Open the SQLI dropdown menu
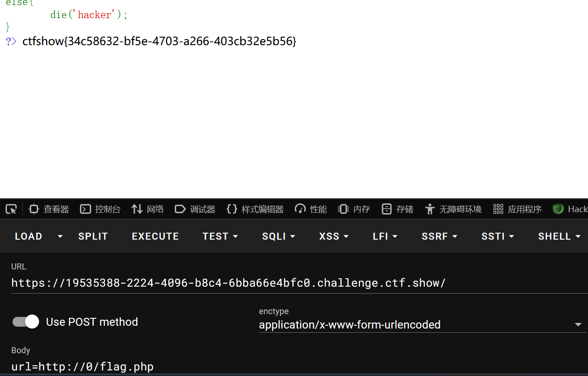Viewport: 588px width, 376px height. click(278, 236)
